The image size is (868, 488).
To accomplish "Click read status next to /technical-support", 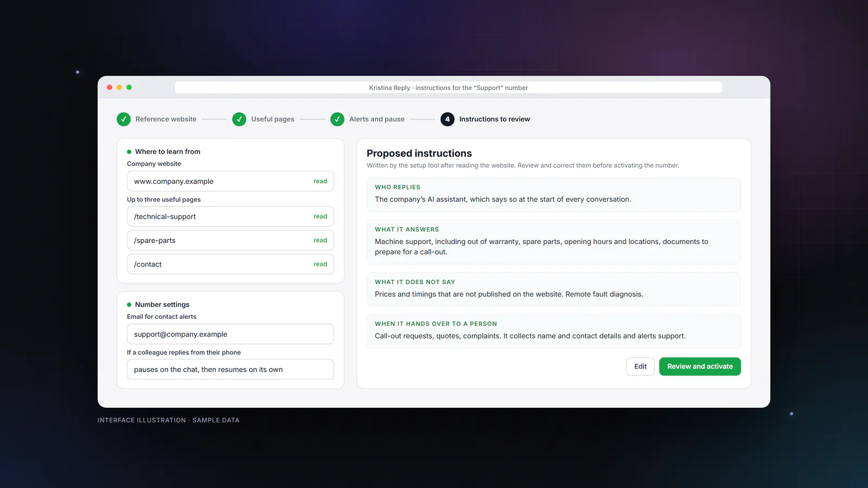I will [x=320, y=216].
